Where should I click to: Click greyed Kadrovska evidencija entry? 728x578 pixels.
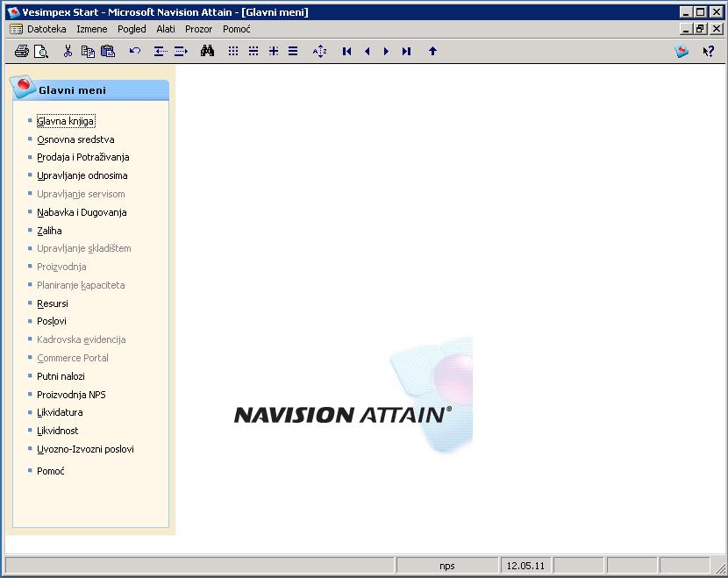pyautogui.click(x=82, y=339)
